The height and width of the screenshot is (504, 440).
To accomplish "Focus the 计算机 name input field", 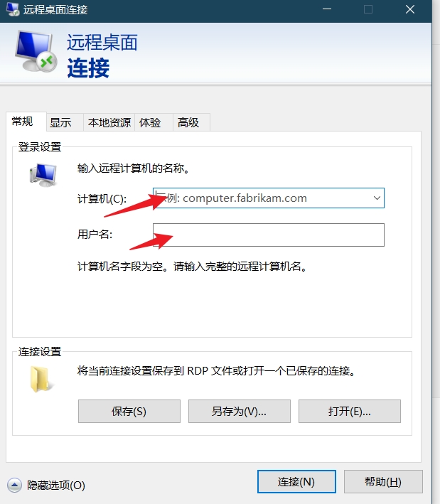I will [x=262, y=198].
